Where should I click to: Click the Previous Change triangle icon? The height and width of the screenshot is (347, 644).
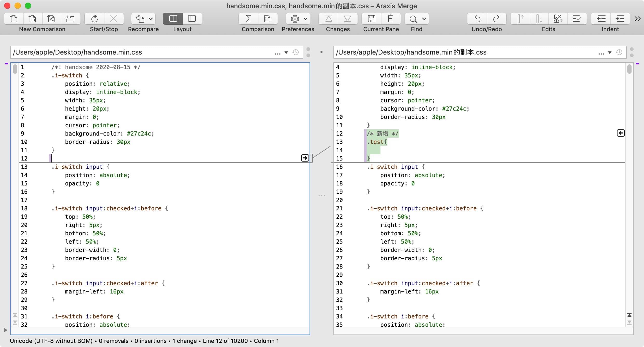tap(328, 19)
